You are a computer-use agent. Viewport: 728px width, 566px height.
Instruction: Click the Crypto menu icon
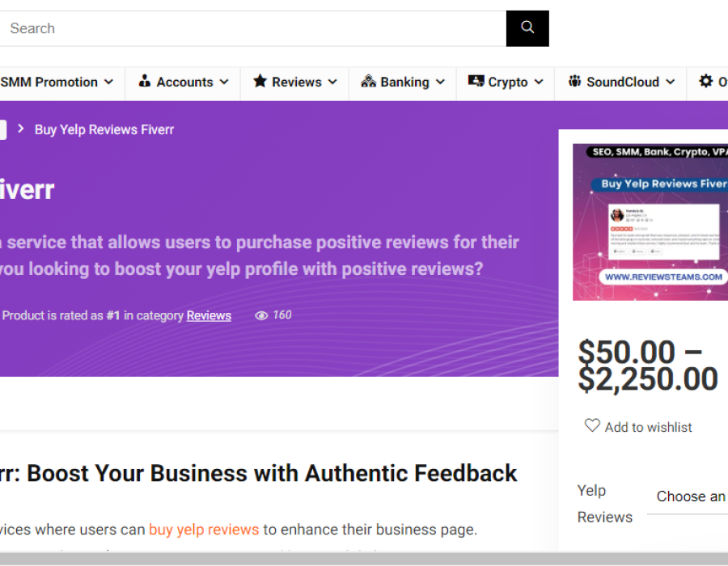(476, 82)
